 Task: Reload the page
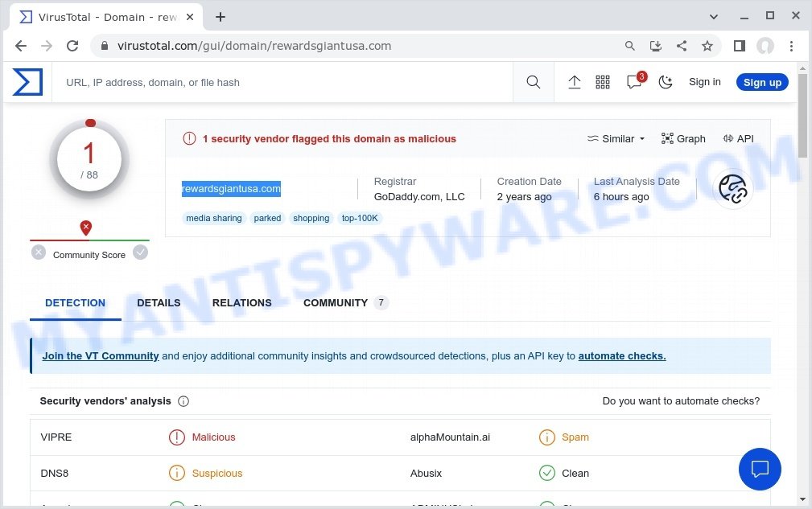(72, 46)
